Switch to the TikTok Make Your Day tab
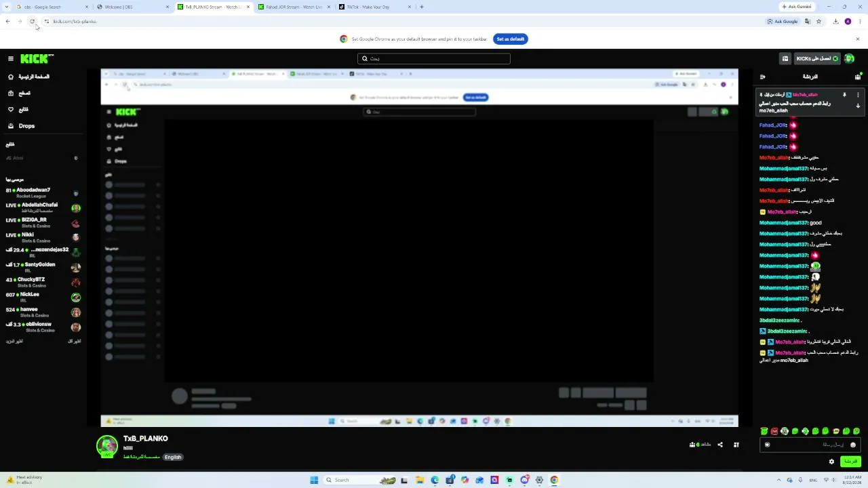This screenshot has width=868, height=488. [x=374, y=7]
